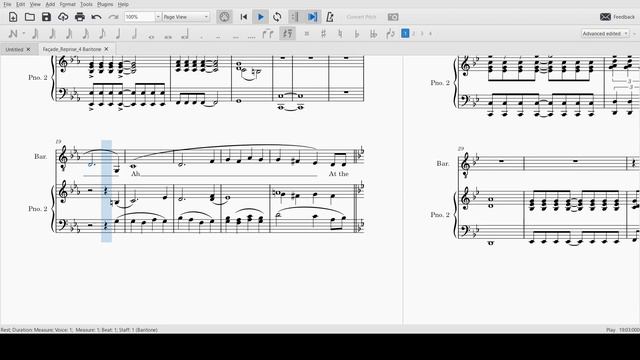This screenshot has width=640, height=360.
Task: Click the Play button
Action: coord(260,17)
